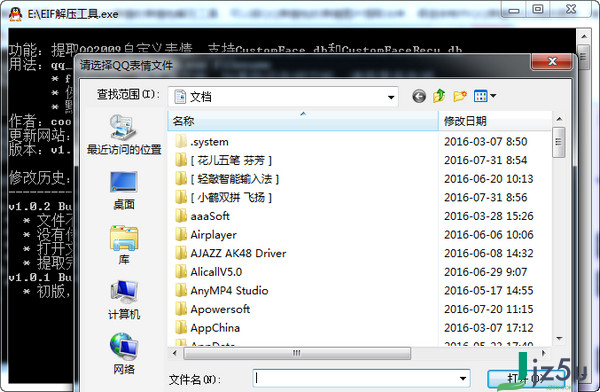Click the file list scroll right arrow
This screenshot has width=600, height=392.
click(x=544, y=353)
